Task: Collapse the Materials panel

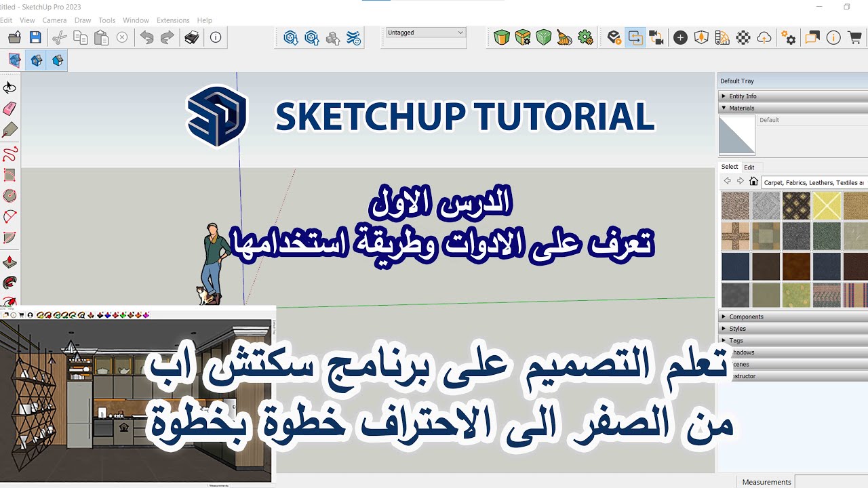Action: 793,108
